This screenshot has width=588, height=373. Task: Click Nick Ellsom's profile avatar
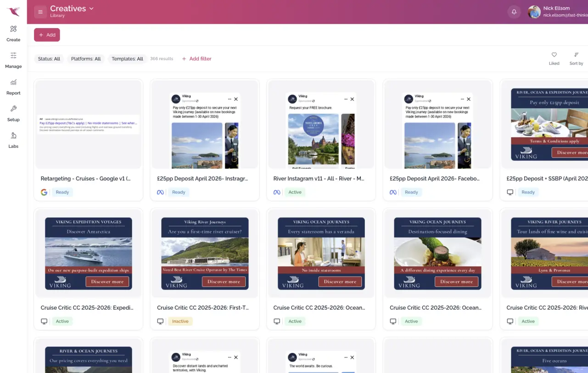534,12
